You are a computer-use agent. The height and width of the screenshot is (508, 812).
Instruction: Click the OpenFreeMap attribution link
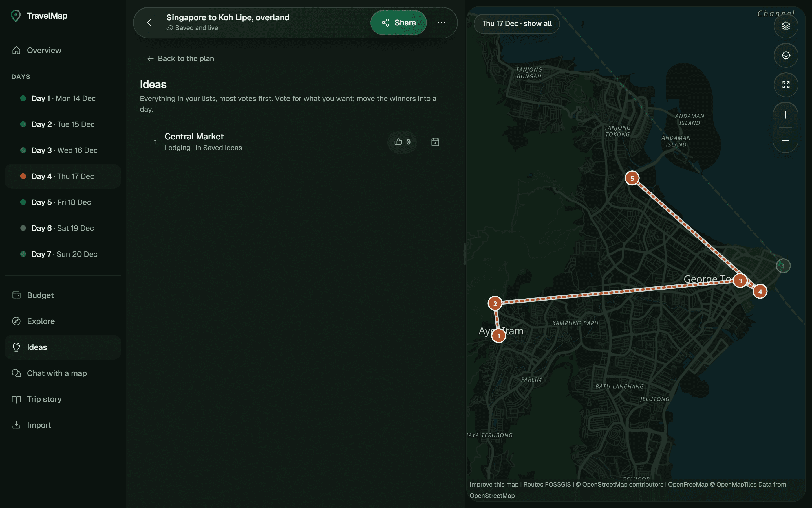[x=688, y=485]
